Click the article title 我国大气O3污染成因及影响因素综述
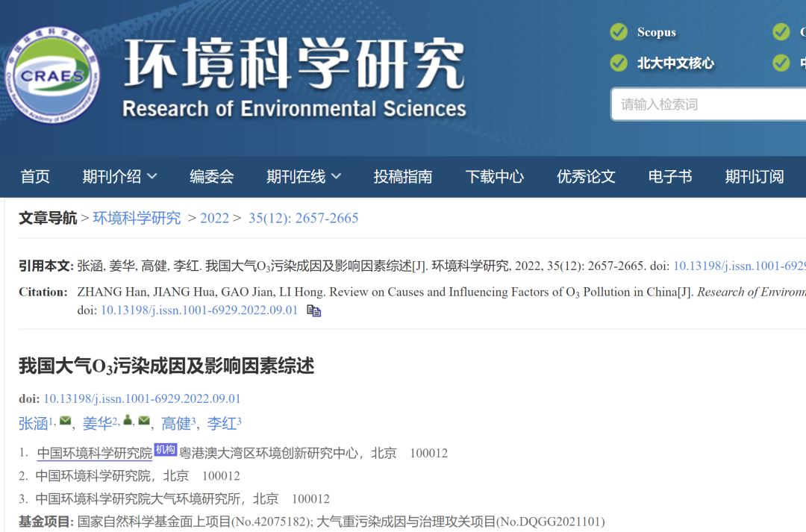The width and height of the screenshot is (806, 532). point(166,366)
